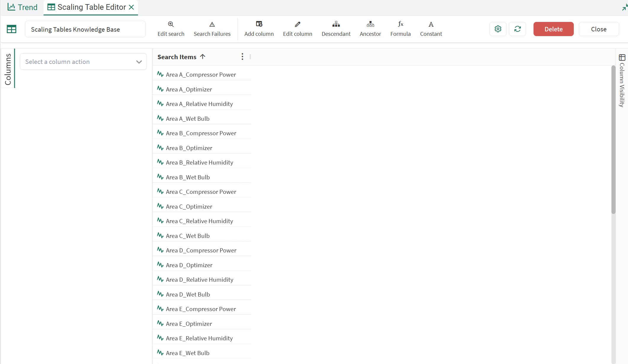
Task: Toggle sort arrow on Search Items
Action: click(x=203, y=57)
